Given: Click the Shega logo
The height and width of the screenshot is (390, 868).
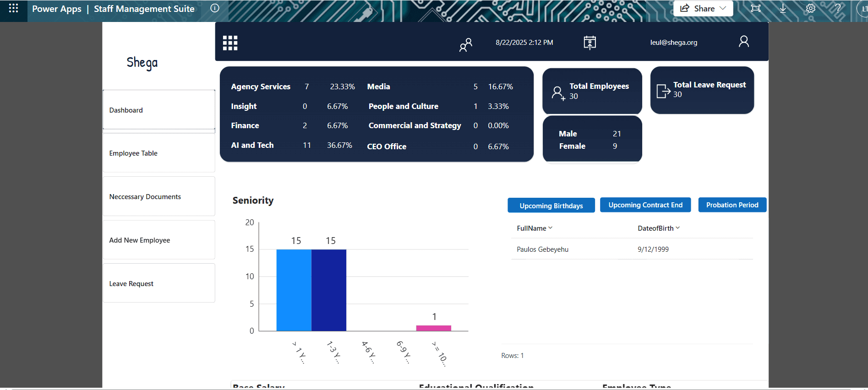Looking at the screenshot, I should pyautogui.click(x=142, y=63).
